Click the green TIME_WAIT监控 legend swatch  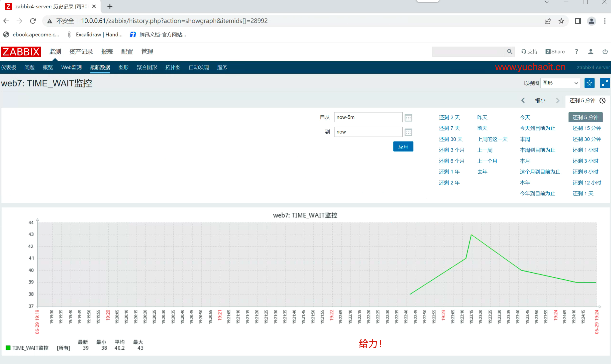[8, 348]
